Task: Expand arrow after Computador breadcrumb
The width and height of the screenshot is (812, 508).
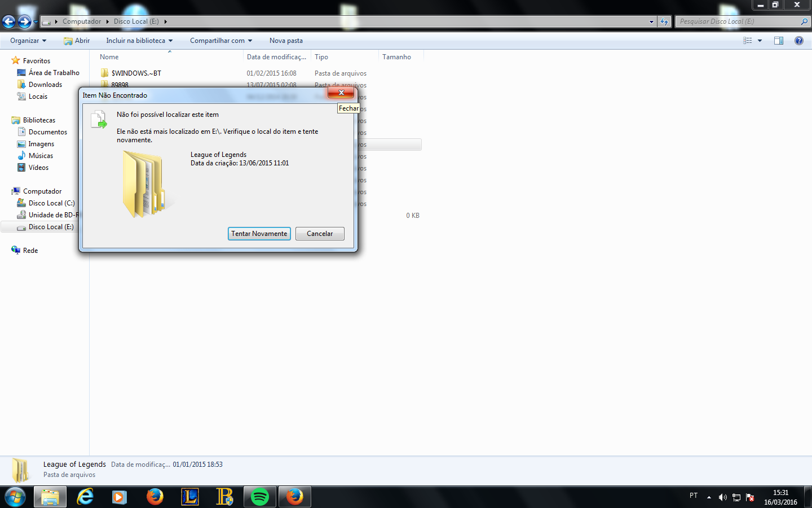Action: point(107,21)
